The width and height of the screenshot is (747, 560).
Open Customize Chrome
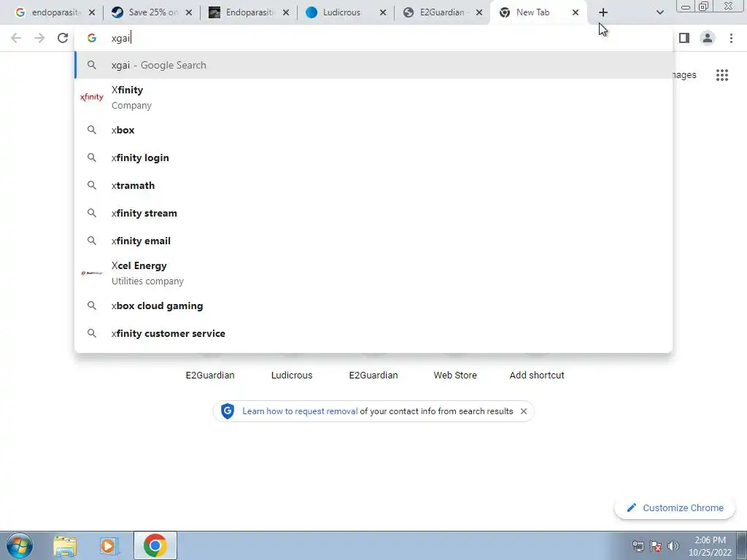click(x=675, y=507)
